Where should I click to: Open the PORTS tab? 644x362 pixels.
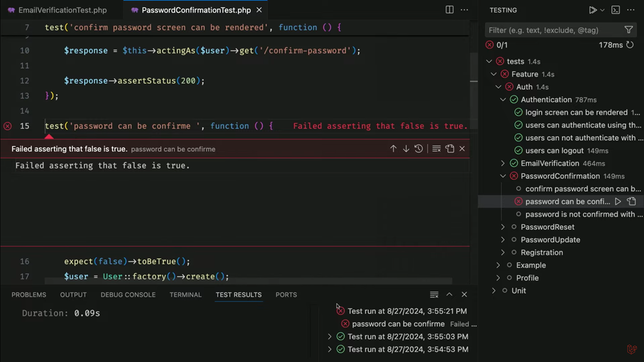[x=286, y=295]
